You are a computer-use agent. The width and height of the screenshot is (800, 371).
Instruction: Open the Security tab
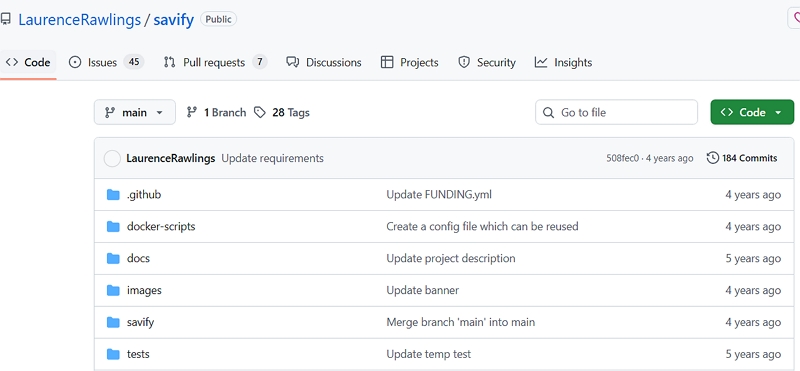click(487, 62)
